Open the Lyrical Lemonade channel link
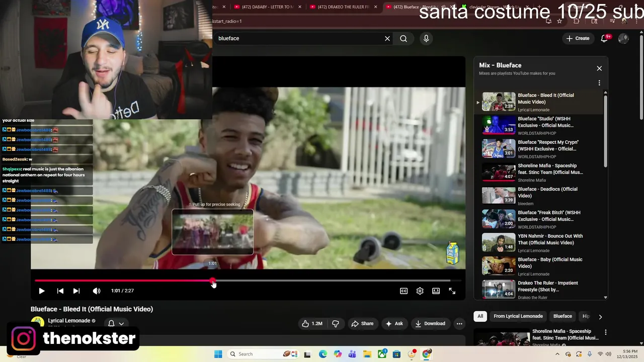Screen dimensions: 644x362 click(69, 321)
